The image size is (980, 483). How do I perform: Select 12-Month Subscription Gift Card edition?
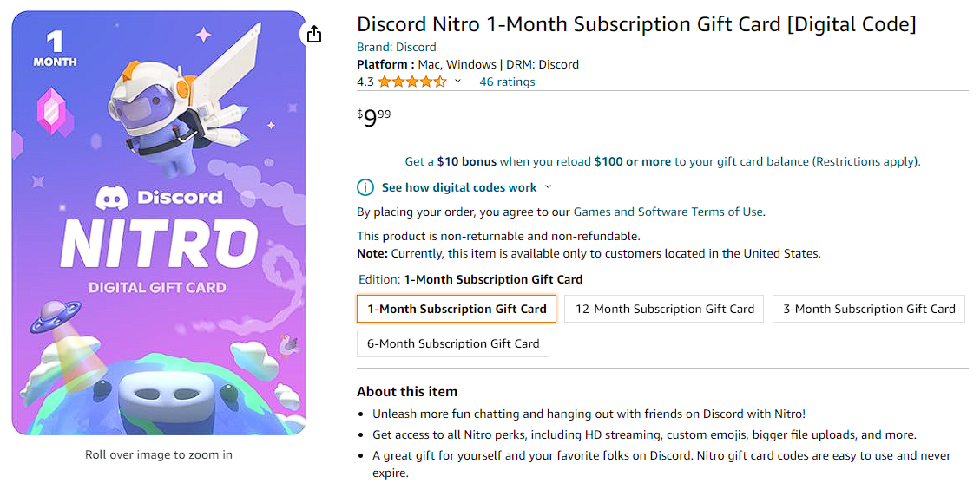point(664,309)
